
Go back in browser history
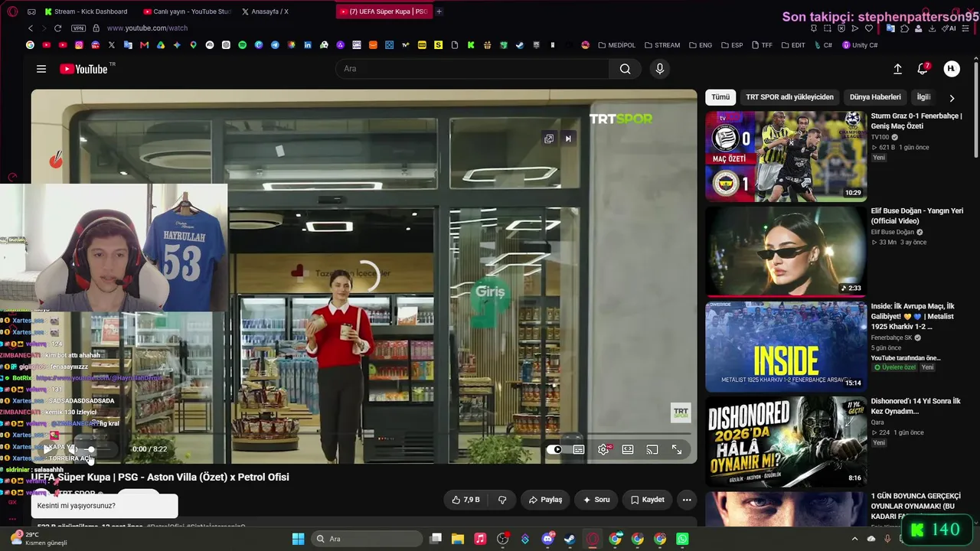point(31,28)
